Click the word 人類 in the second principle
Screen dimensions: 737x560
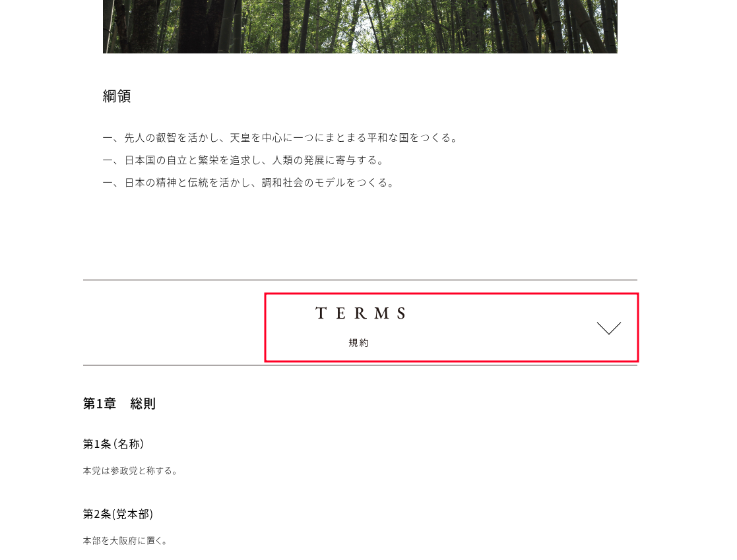282,160
